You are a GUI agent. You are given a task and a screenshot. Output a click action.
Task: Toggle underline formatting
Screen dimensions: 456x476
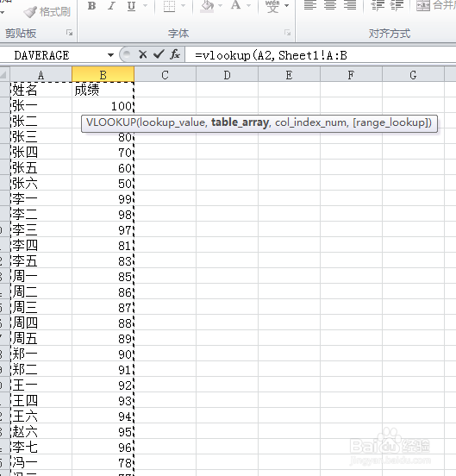click(131, 6)
